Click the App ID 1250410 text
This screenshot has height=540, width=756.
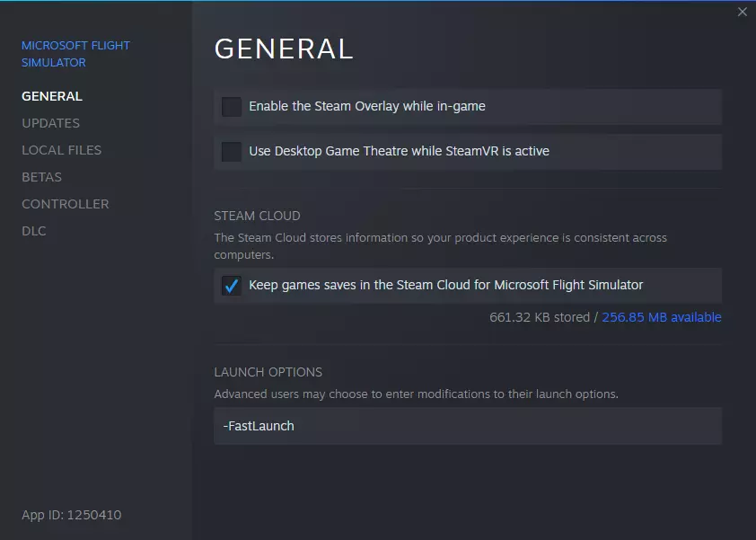[x=72, y=515]
